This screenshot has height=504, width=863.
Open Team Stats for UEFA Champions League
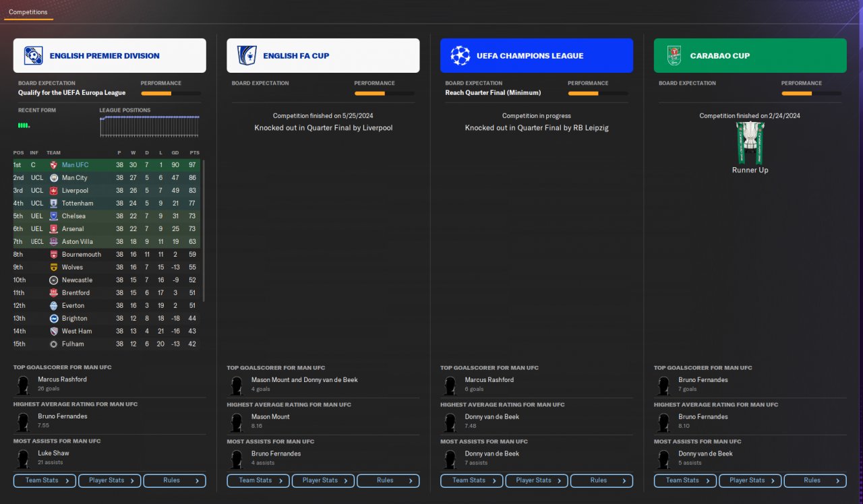(x=472, y=480)
